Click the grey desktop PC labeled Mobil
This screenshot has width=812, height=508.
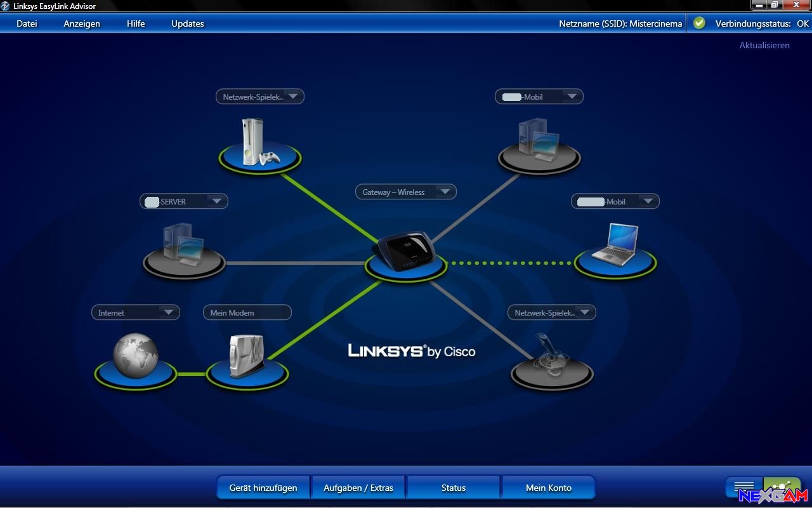coord(539,145)
